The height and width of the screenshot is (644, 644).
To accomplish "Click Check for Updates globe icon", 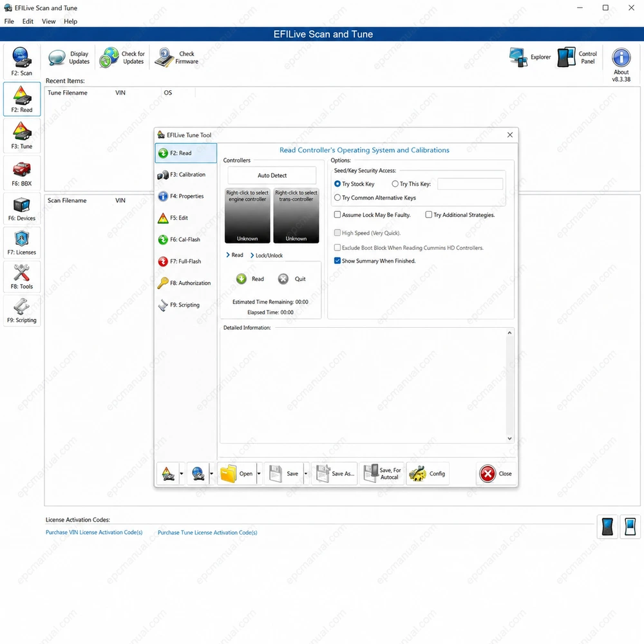I will 109,57.
